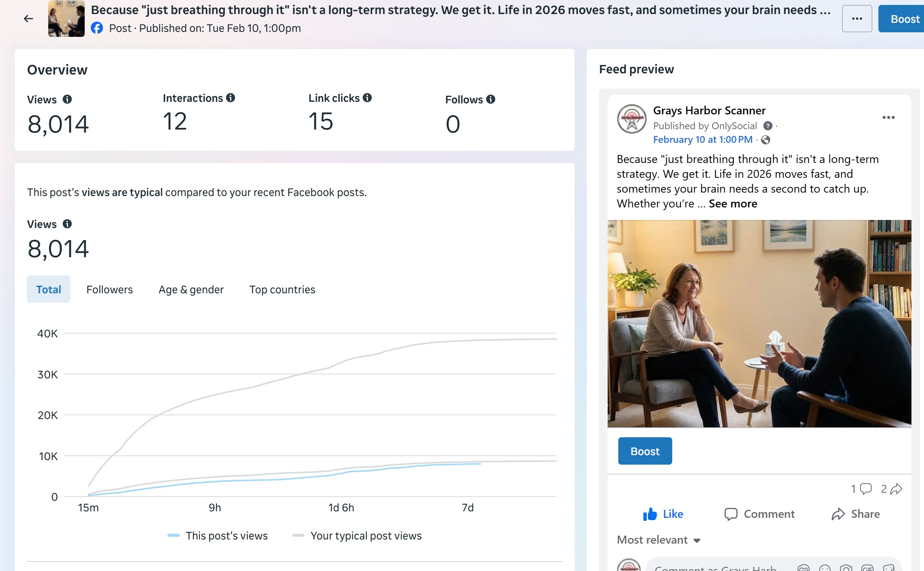Open the Most relevant comments dropdown
The height and width of the screenshot is (571, 924).
[658, 540]
